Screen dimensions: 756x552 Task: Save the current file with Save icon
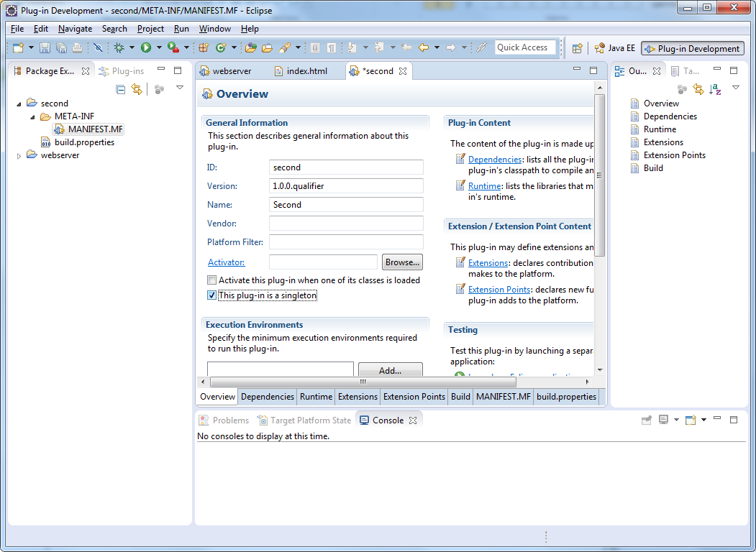click(45, 47)
